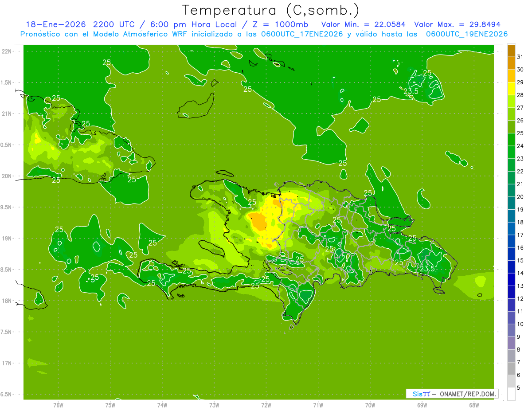This screenshot has height=411, width=532.
Task: Select the "Valor Max. = 29.8494" text
Action: click(x=458, y=24)
